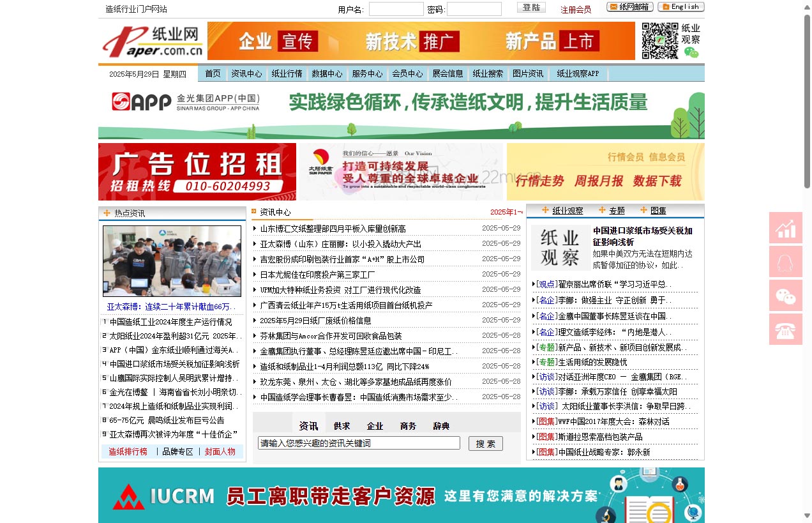Switch to the 辞典 search tab
The width and height of the screenshot is (812, 523).
(x=440, y=426)
